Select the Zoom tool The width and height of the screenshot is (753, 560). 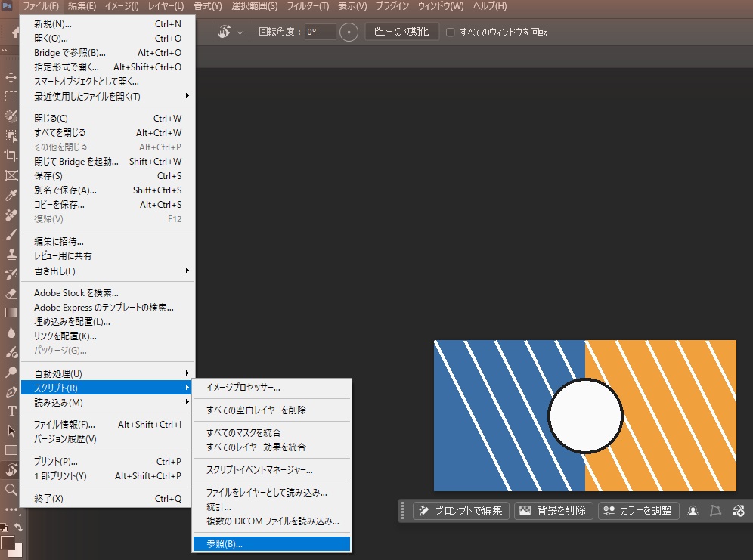click(11, 490)
